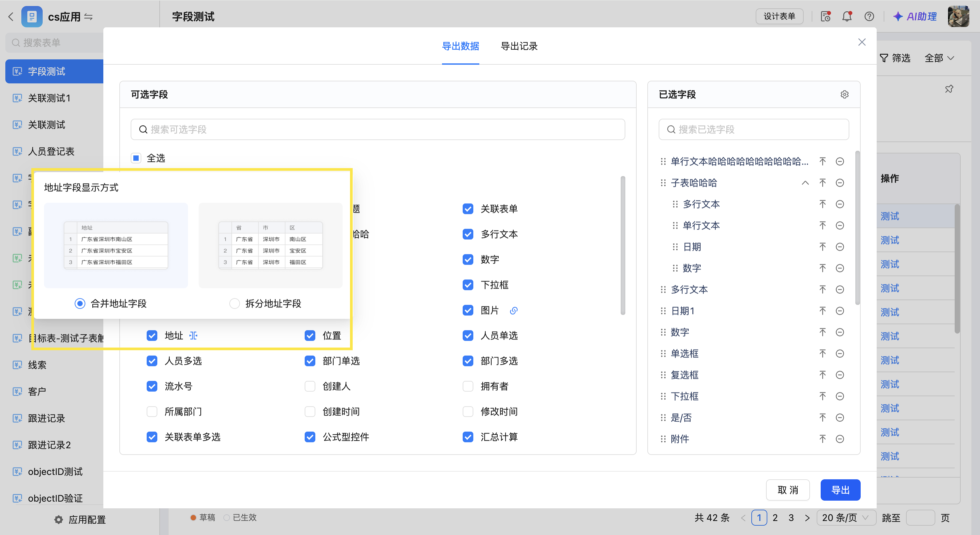Image resolution: width=980 pixels, height=535 pixels.
Task: Move 日期1 to top with its arrow icon
Action: (823, 311)
